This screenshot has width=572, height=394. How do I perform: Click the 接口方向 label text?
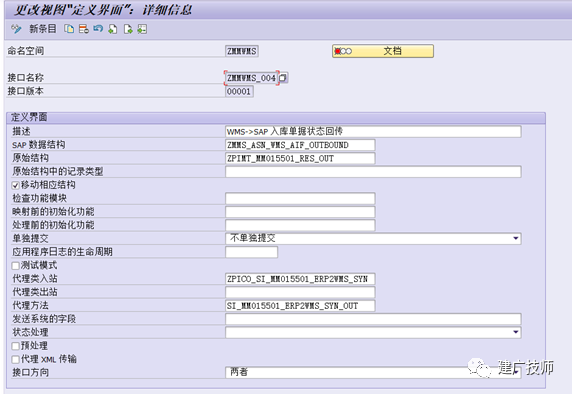coord(30,372)
